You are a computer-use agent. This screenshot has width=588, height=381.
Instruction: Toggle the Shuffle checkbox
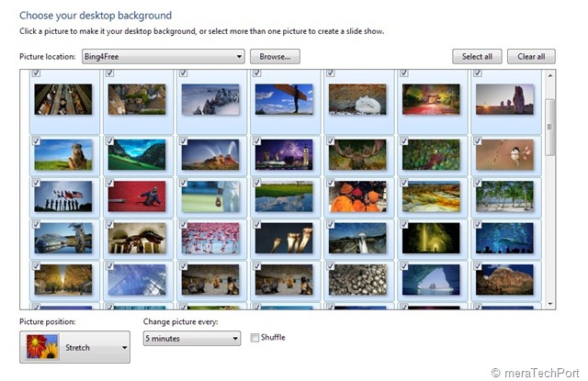pos(254,338)
